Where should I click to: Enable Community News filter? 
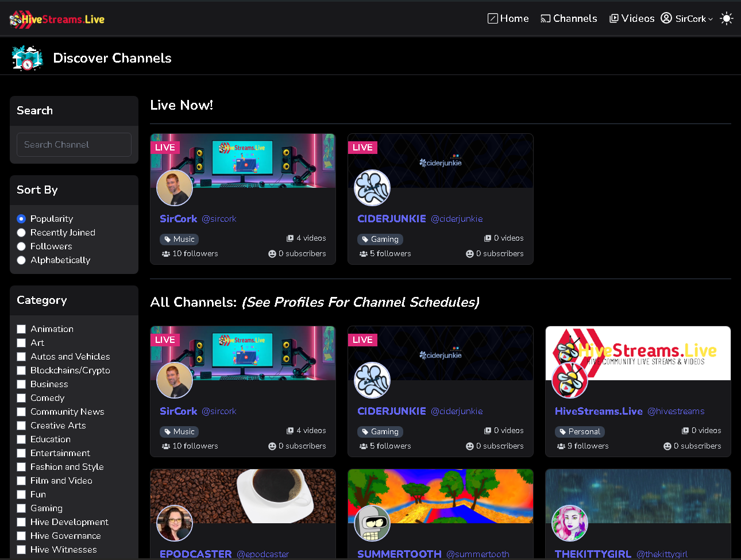21,412
